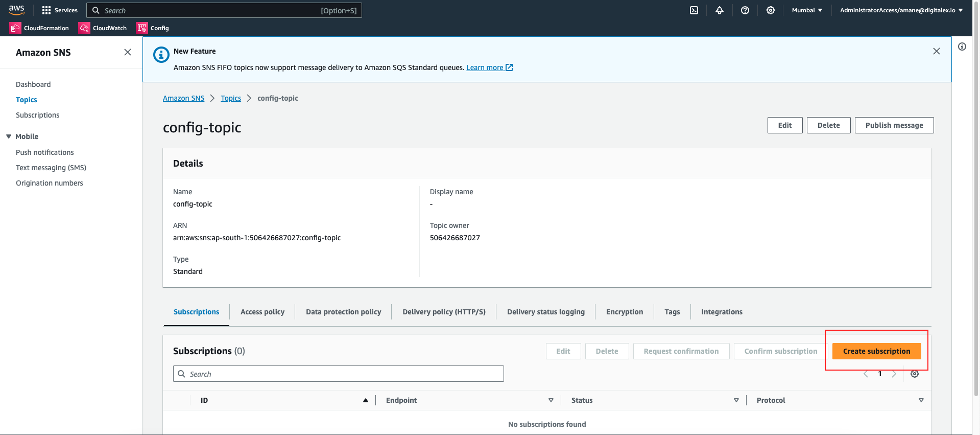The image size is (980, 435).
Task: Close the Amazon SNS navigation panel
Action: click(128, 52)
